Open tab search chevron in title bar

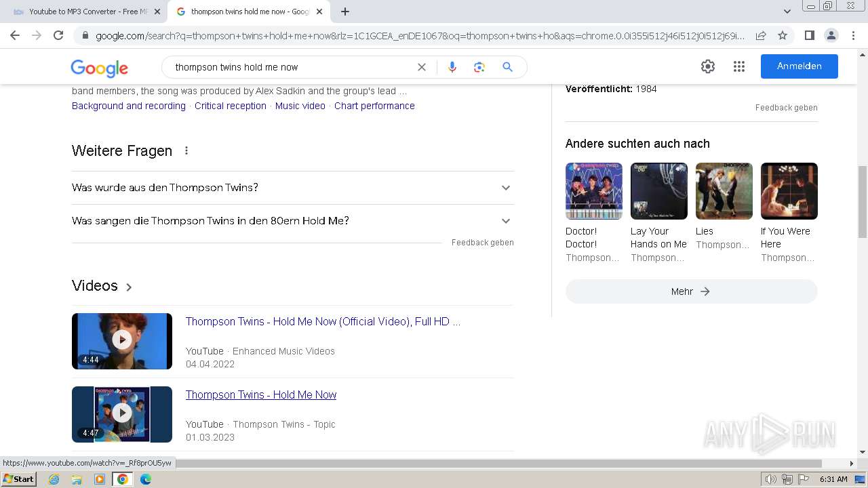click(787, 12)
